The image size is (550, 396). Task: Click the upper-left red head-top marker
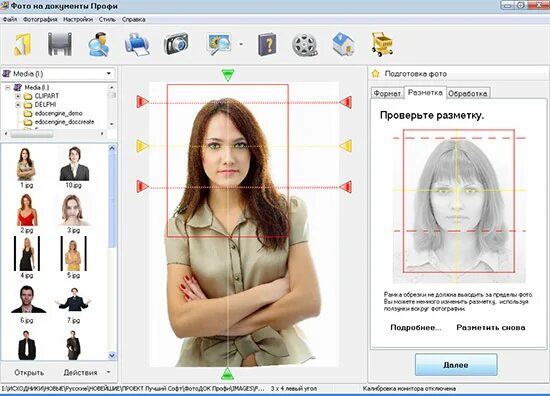(142, 102)
